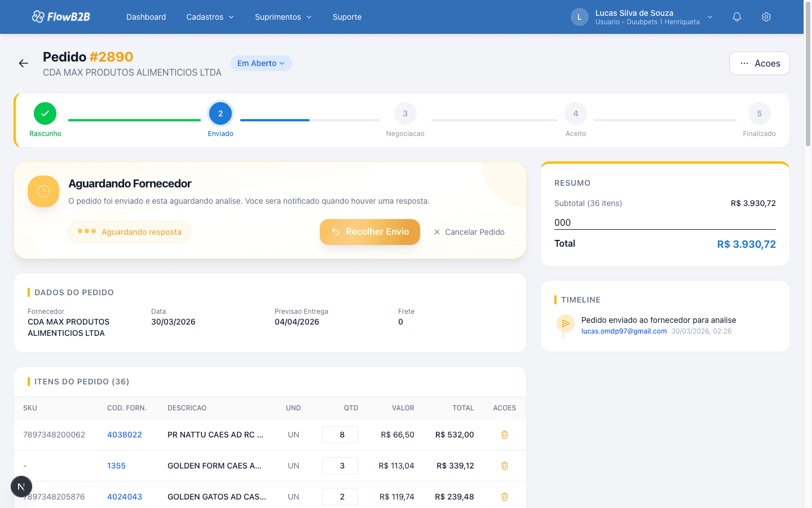This screenshot has width=812, height=508.
Task: Click PR NATTU CAES AD RC description
Action: coord(215,435)
